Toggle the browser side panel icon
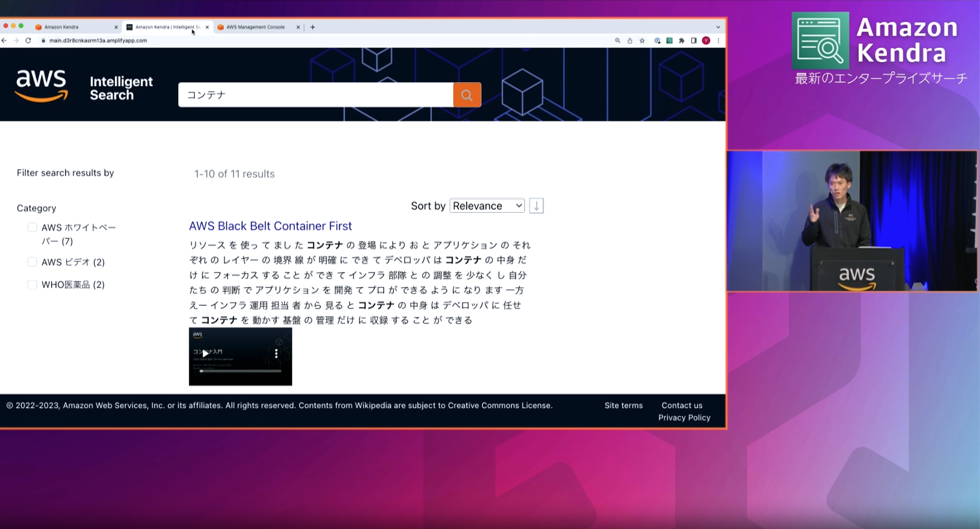Screen dimensions: 980x529 pyautogui.click(x=694, y=41)
